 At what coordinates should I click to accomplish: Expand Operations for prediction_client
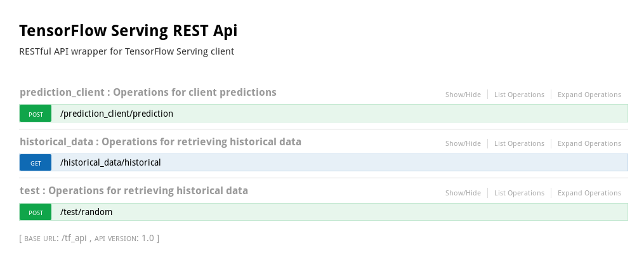[589, 95]
